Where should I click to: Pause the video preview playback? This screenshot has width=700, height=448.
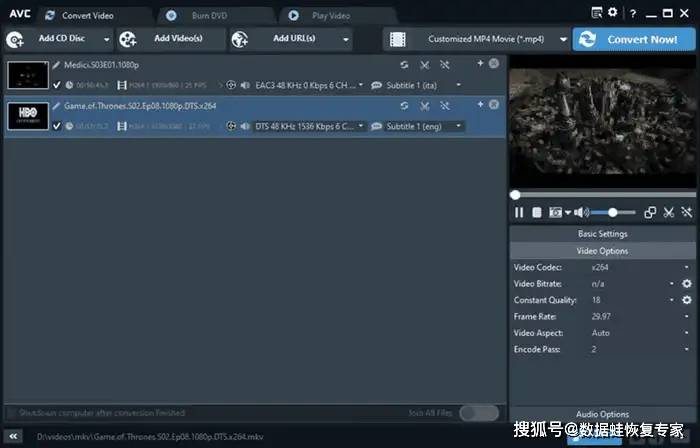(x=519, y=212)
